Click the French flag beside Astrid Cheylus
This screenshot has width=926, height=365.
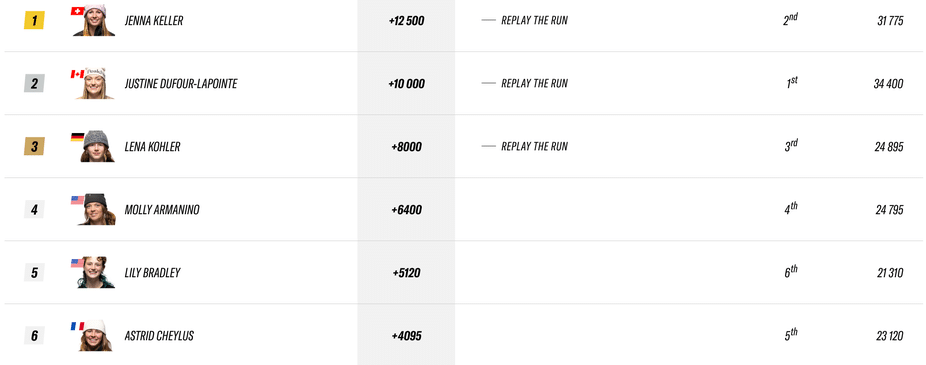point(77,326)
